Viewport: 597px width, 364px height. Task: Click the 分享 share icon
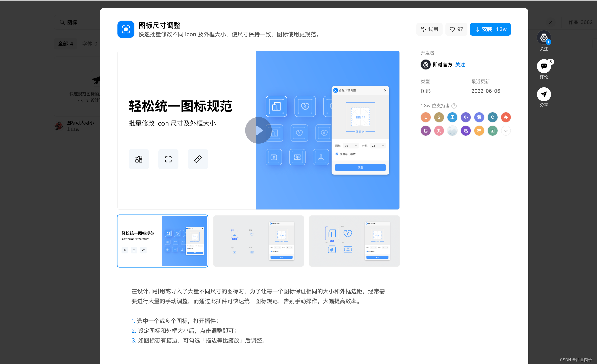[x=544, y=94]
